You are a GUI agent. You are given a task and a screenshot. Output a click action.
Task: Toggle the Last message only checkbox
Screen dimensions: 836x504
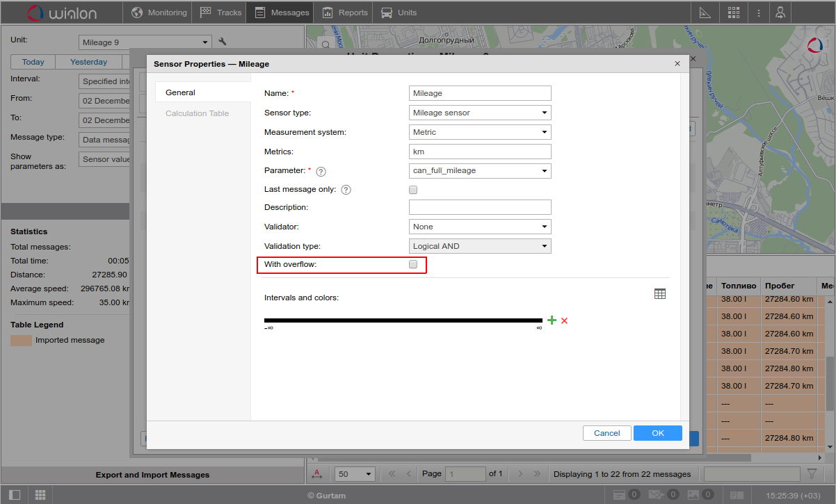tap(413, 190)
